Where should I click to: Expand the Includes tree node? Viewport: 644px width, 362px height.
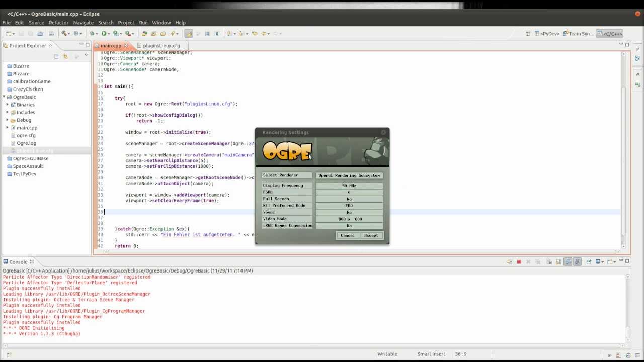[8, 112]
